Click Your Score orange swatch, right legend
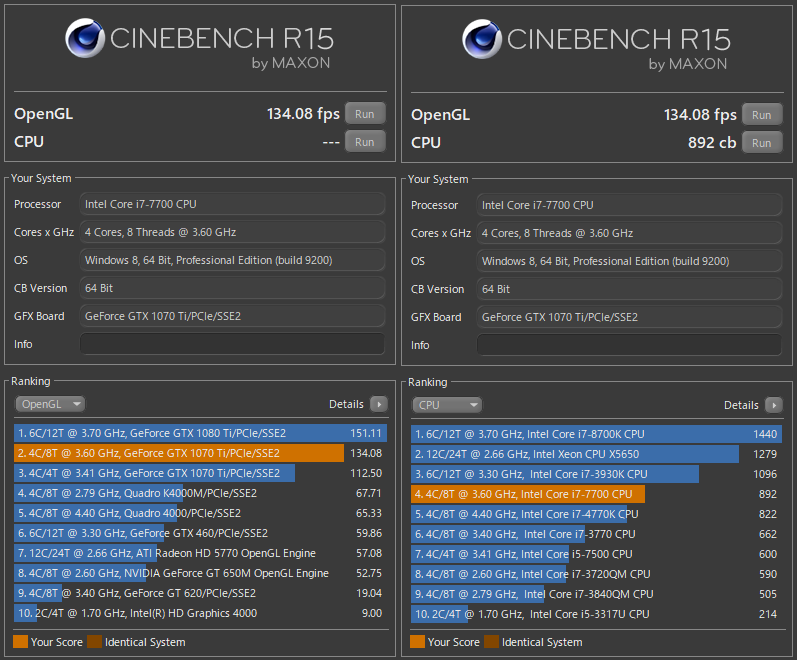Viewport: 797px width, 660px height. [417, 642]
